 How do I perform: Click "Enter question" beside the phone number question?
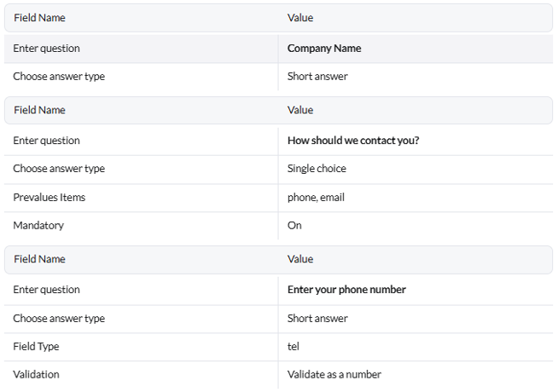coord(46,290)
